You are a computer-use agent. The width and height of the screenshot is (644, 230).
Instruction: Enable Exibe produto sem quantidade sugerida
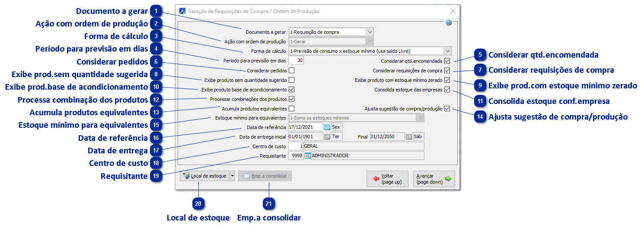coord(292,80)
